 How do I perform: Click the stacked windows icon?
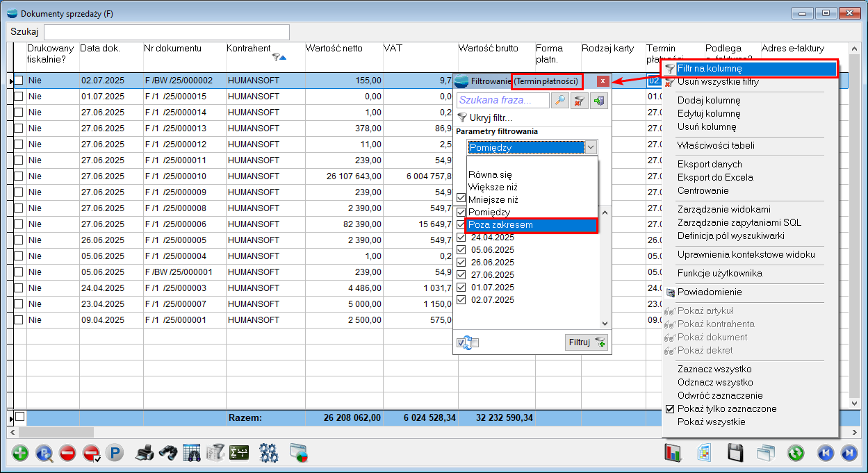[766, 454]
